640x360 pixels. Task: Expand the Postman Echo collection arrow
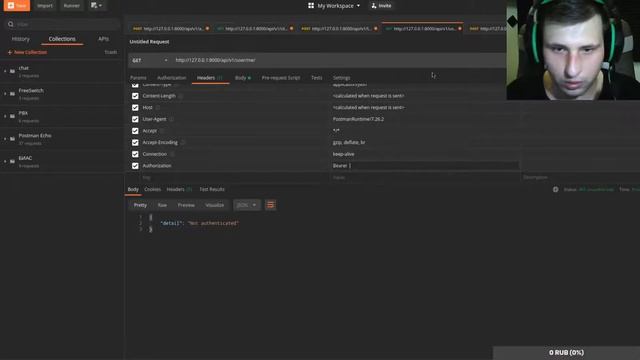5,138
